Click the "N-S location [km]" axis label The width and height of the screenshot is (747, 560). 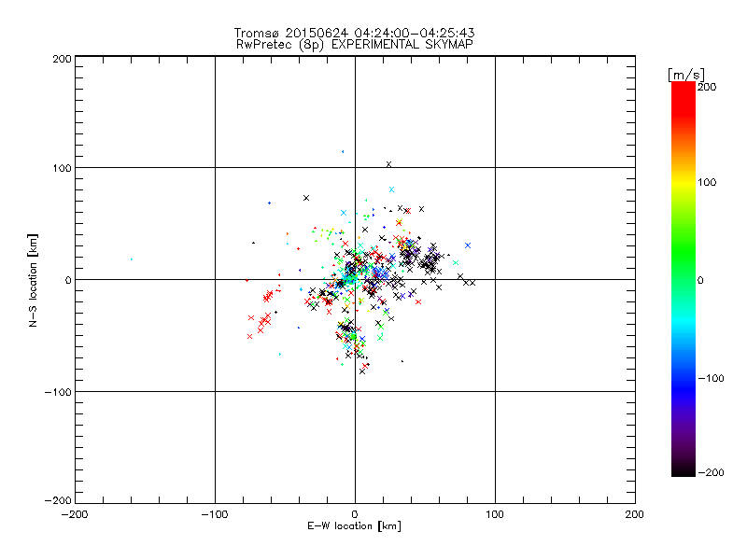pyautogui.click(x=33, y=280)
